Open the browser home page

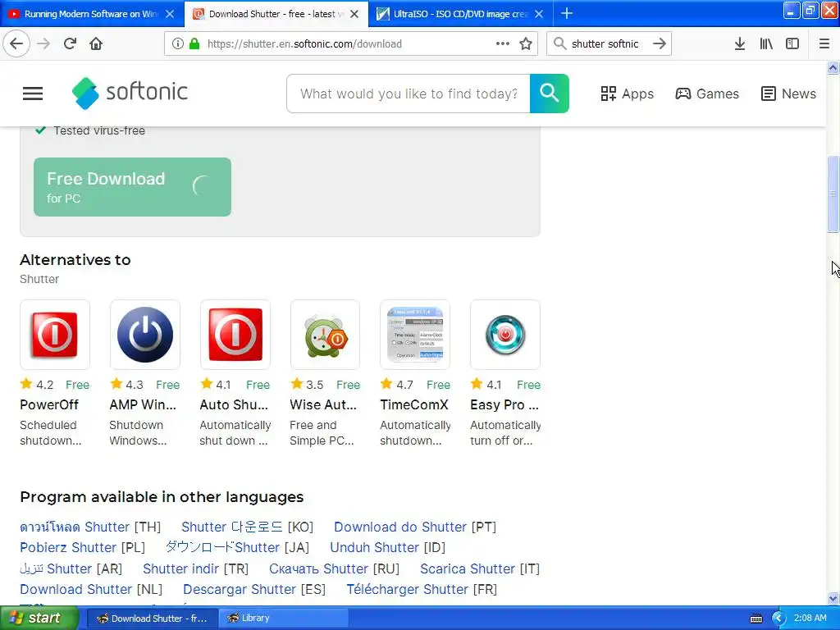[x=96, y=43]
